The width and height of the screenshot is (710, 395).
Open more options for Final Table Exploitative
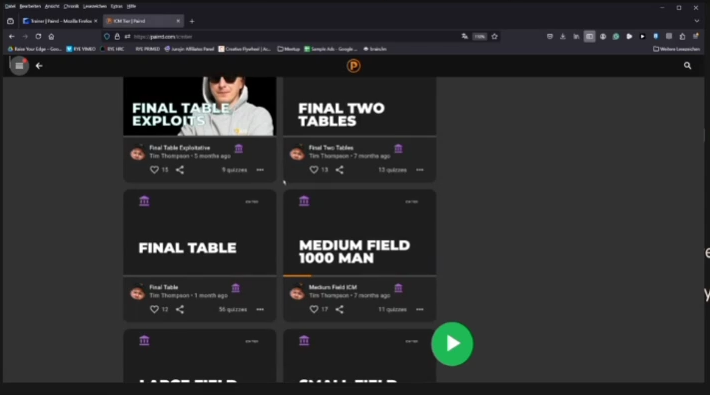point(260,170)
